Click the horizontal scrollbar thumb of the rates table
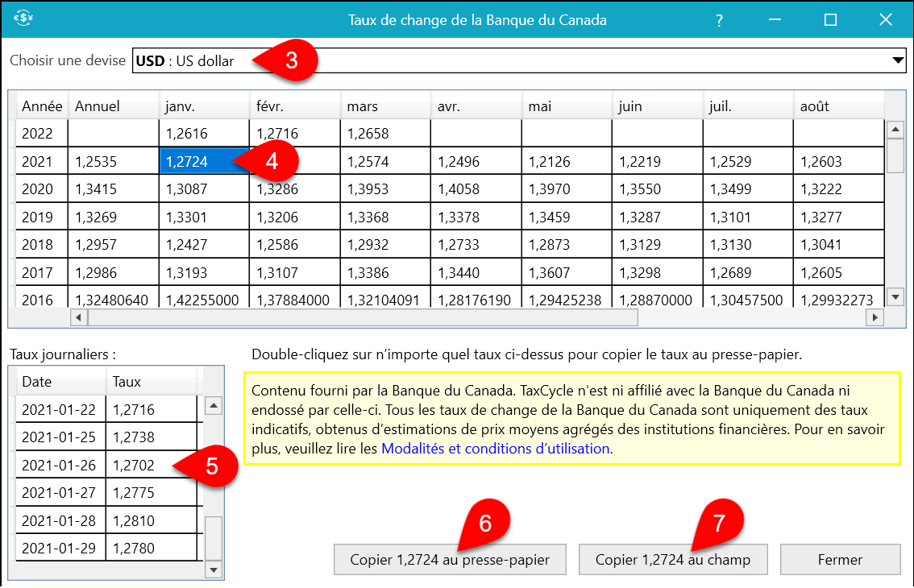 [363, 317]
